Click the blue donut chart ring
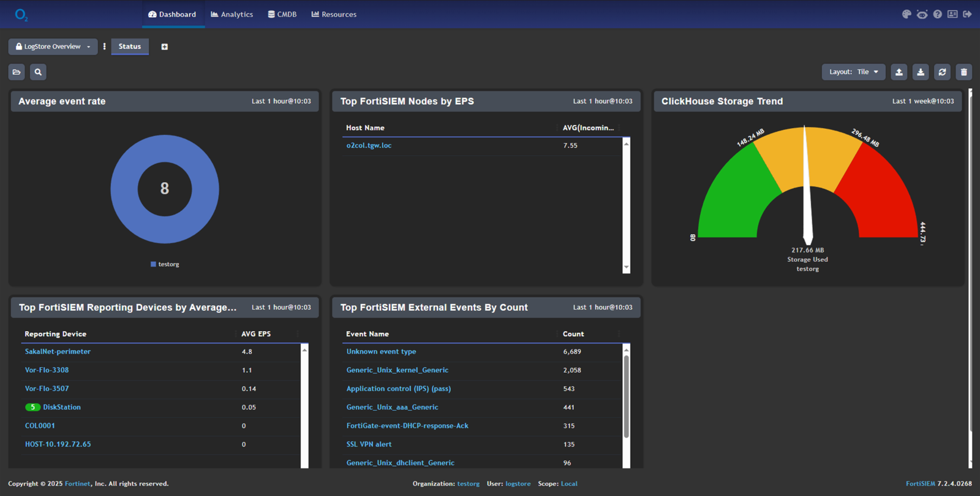The height and width of the screenshot is (496, 980). [124, 189]
